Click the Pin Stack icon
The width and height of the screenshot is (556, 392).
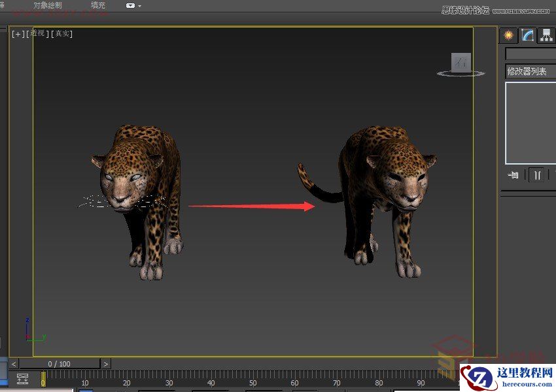[513, 174]
